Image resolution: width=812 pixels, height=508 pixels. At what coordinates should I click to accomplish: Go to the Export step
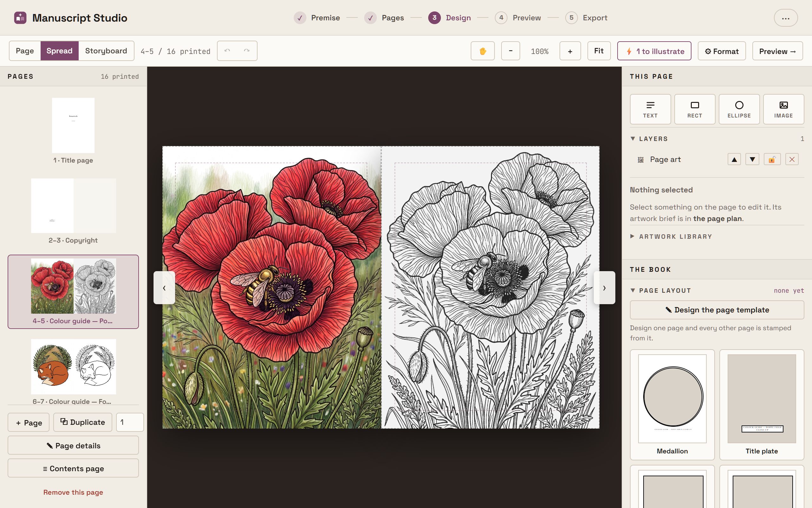[586, 18]
